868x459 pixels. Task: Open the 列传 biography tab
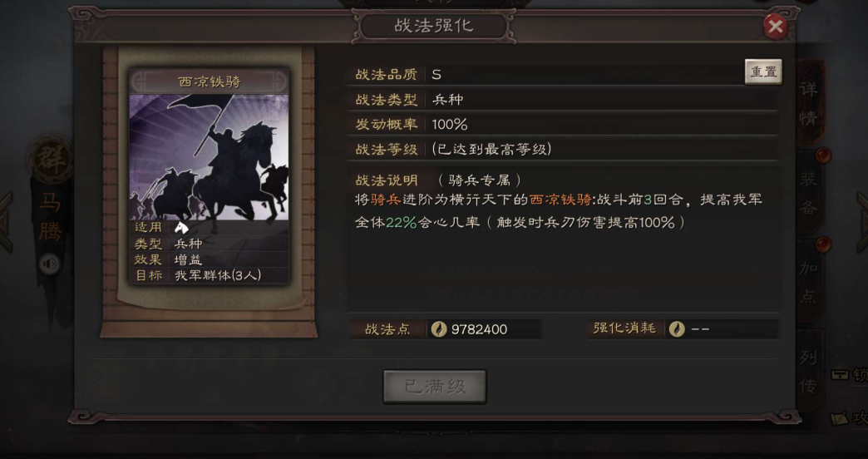[x=809, y=371]
